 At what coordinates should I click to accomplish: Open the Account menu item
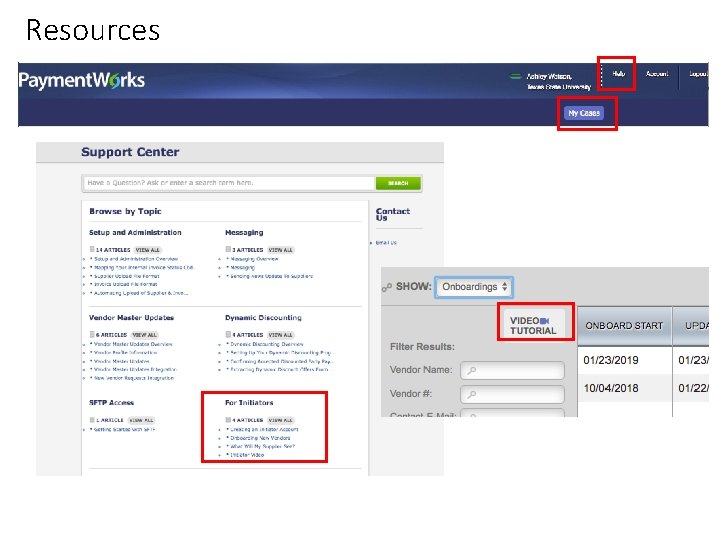click(x=657, y=73)
